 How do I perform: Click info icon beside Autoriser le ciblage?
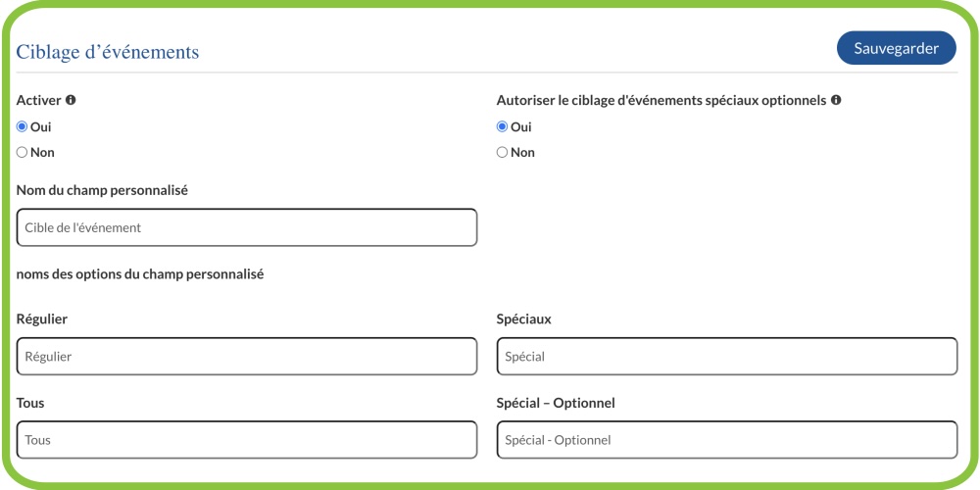pyautogui.click(x=836, y=100)
